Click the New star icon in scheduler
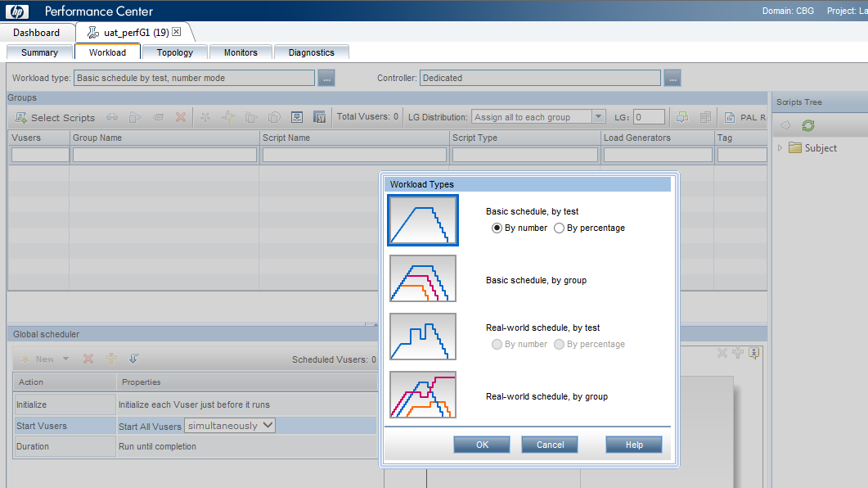868x488 pixels. [25, 359]
